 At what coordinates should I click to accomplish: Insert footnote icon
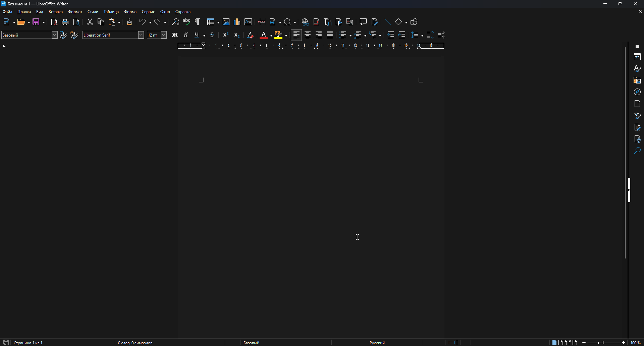click(316, 22)
